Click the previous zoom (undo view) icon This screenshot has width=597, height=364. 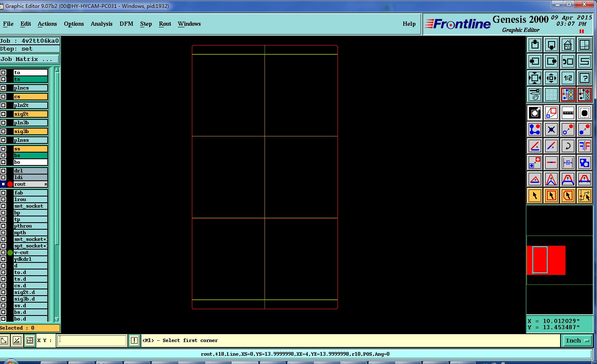tap(568, 61)
